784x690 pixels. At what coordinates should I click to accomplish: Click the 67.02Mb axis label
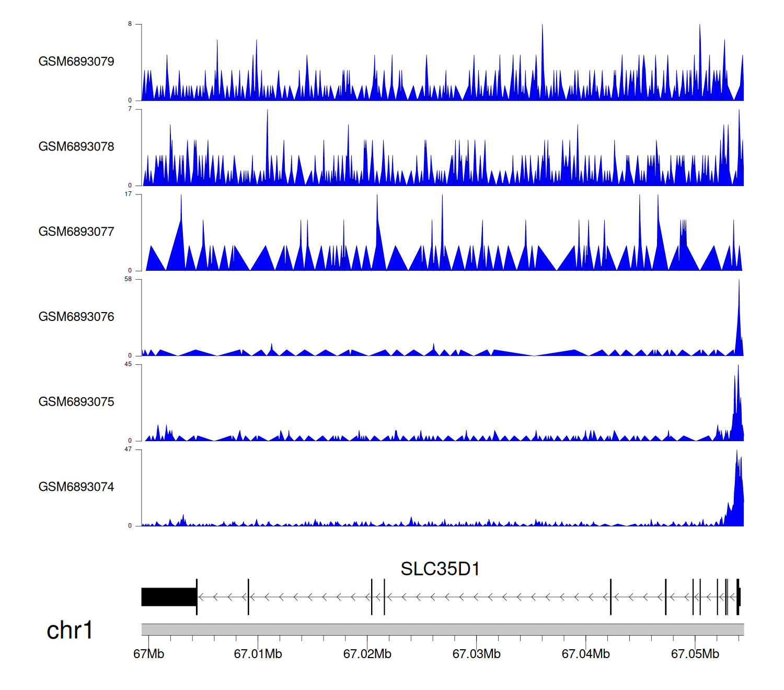367,654
